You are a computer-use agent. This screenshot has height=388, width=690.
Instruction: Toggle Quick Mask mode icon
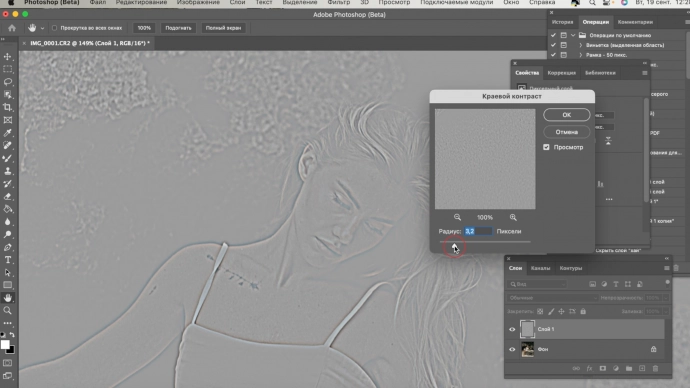tap(7, 363)
